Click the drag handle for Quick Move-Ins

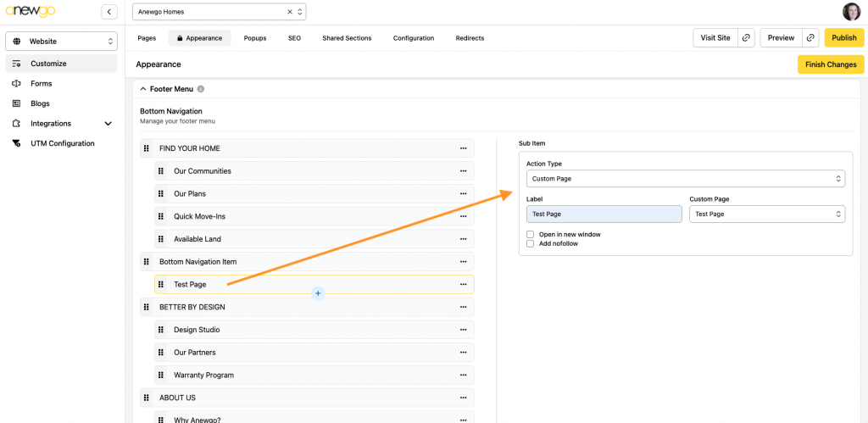click(161, 216)
